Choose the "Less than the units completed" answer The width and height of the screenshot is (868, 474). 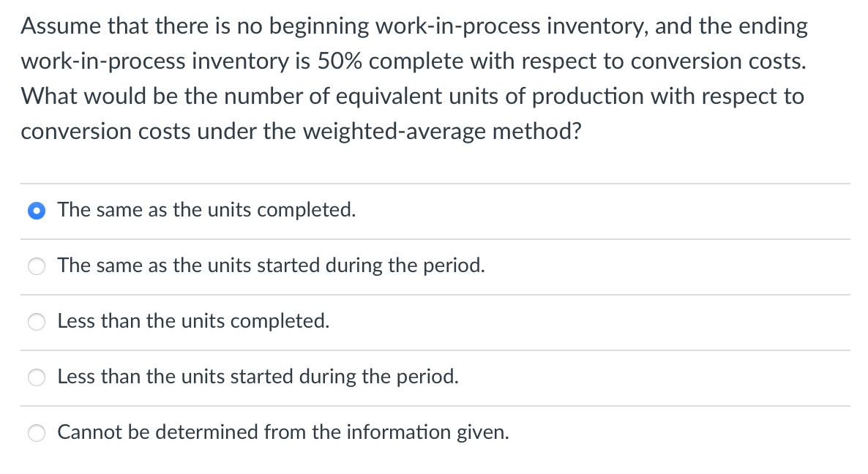37,322
